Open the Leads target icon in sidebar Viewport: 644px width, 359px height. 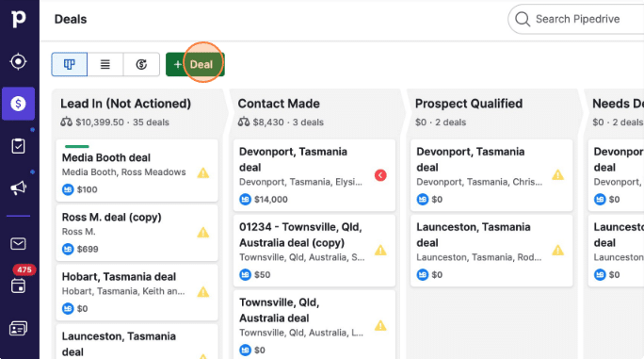pos(18,61)
